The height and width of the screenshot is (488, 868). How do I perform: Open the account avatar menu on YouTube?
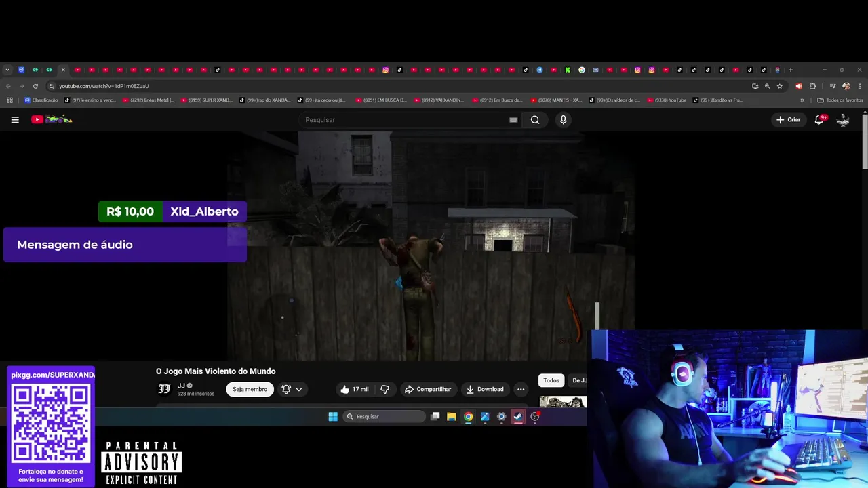tap(843, 120)
